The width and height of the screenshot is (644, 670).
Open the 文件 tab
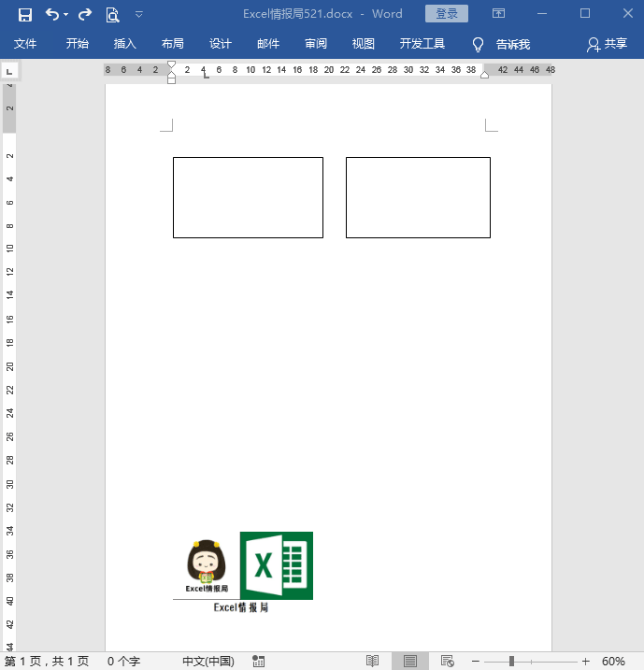click(25, 44)
